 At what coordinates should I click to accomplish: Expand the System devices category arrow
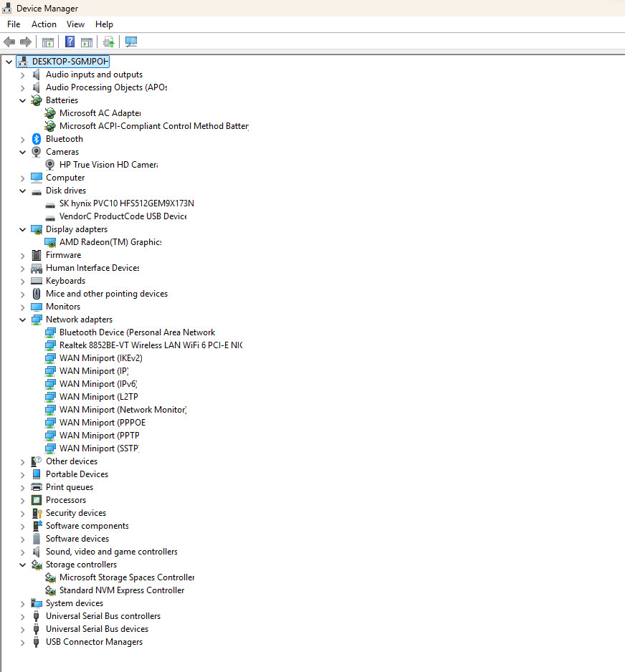click(x=23, y=604)
